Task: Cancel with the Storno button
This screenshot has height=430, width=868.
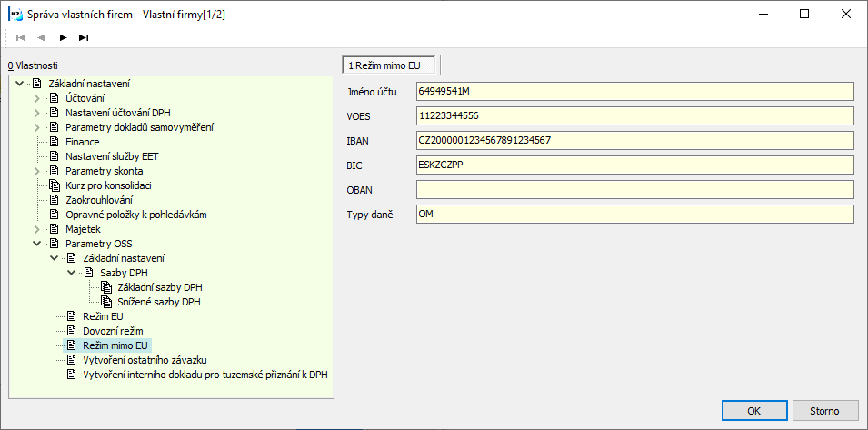Action: click(x=824, y=411)
